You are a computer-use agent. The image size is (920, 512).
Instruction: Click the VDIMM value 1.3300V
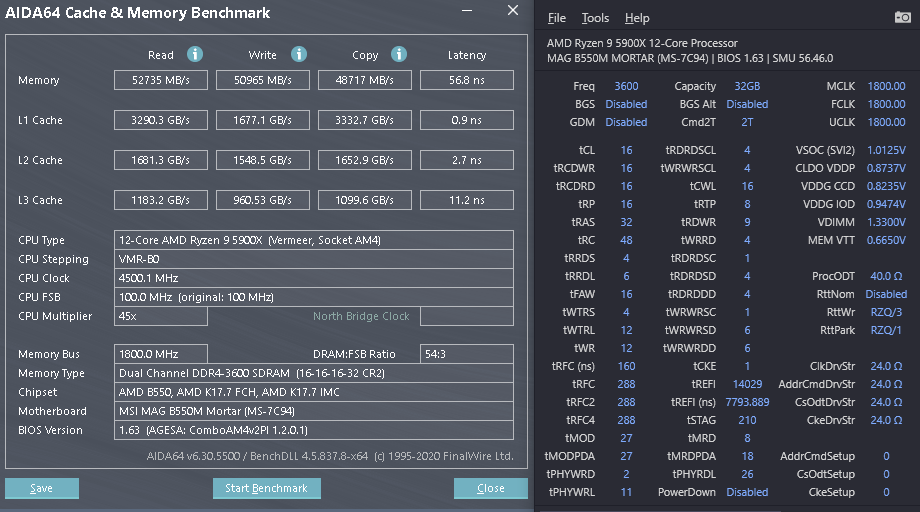[886, 222]
